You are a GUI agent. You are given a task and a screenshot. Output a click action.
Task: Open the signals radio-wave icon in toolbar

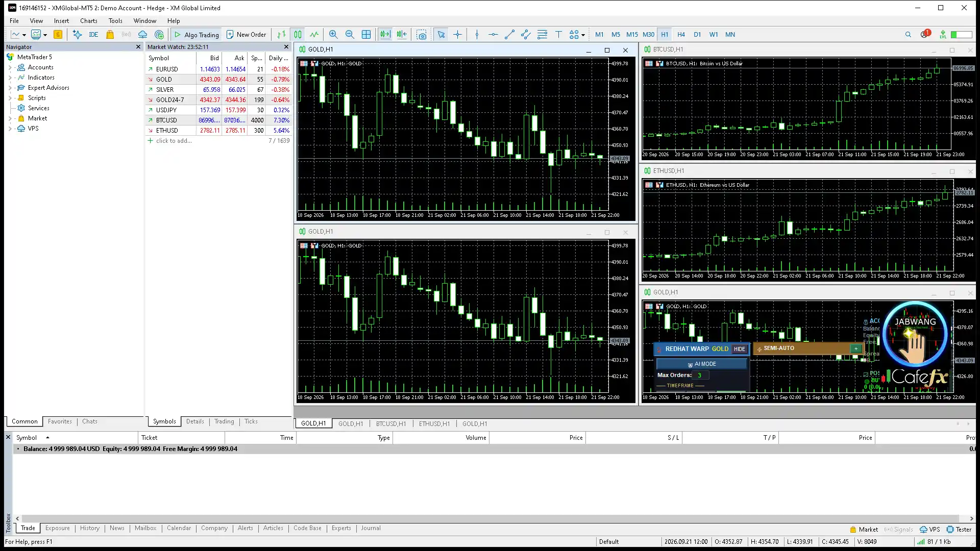tap(126, 35)
